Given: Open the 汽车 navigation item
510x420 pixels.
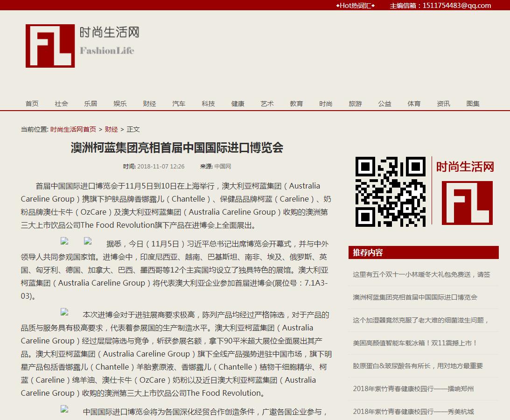Looking at the screenshot, I should tap(179, 104).
